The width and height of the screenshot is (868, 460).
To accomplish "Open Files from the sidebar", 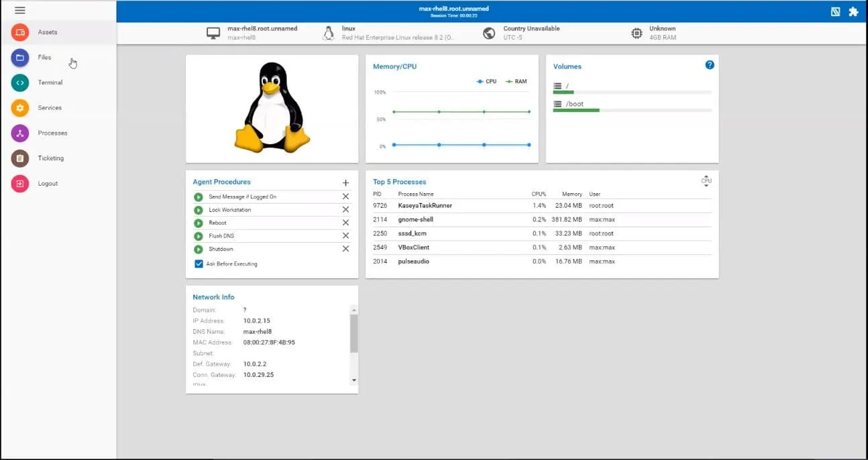I will (x=20, y=58).
